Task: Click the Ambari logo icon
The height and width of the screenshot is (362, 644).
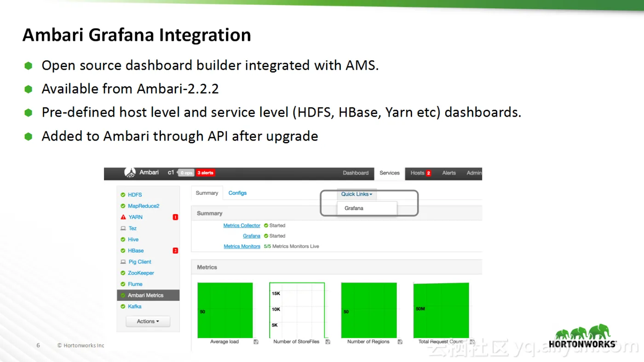Action: point(131,173)
